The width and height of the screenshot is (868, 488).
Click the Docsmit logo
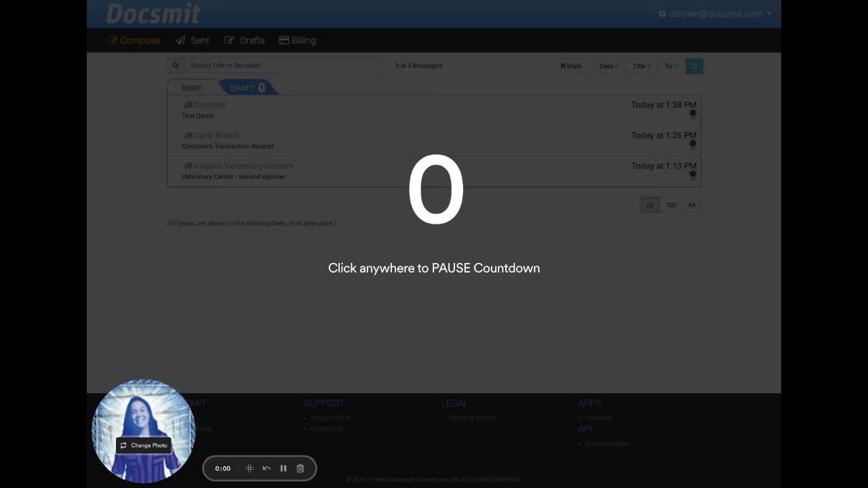tap(153, 14)
